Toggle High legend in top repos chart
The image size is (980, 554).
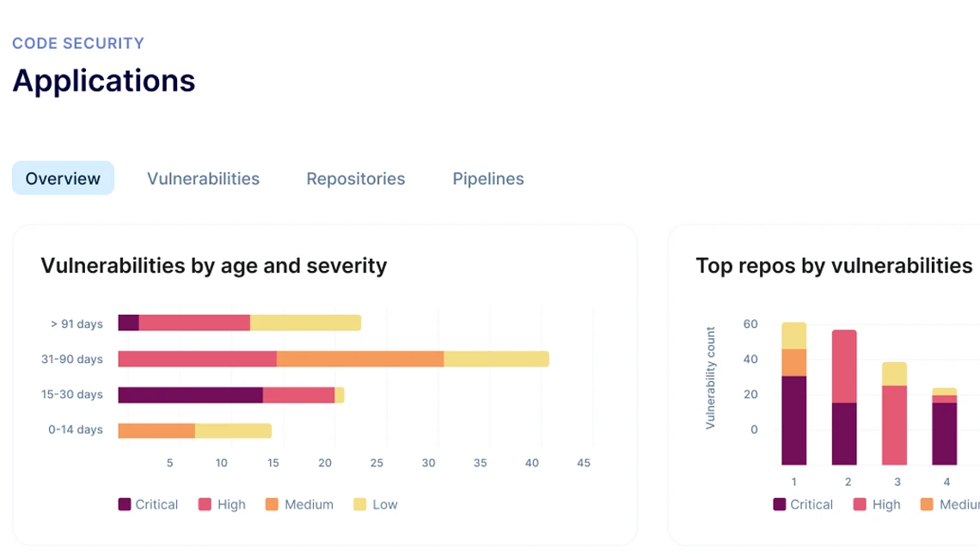coord(877,505)
